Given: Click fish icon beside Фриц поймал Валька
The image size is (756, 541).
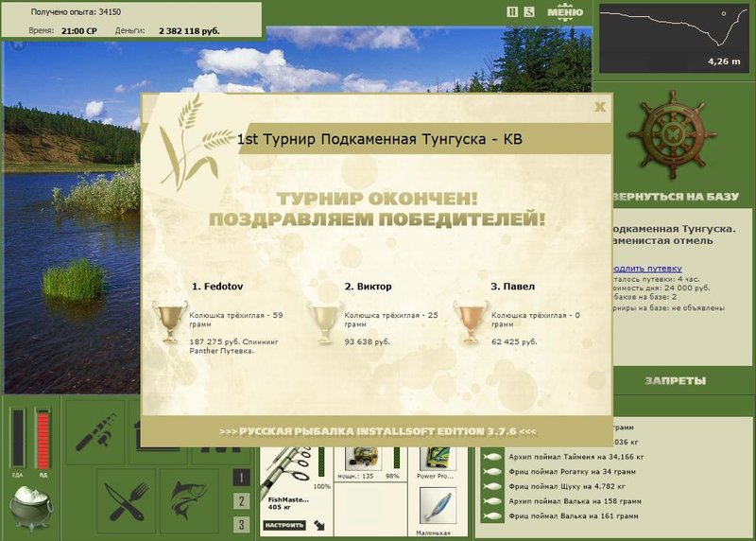Looking at the screenshot, I should pyautogui.click(x=492, y=515).
